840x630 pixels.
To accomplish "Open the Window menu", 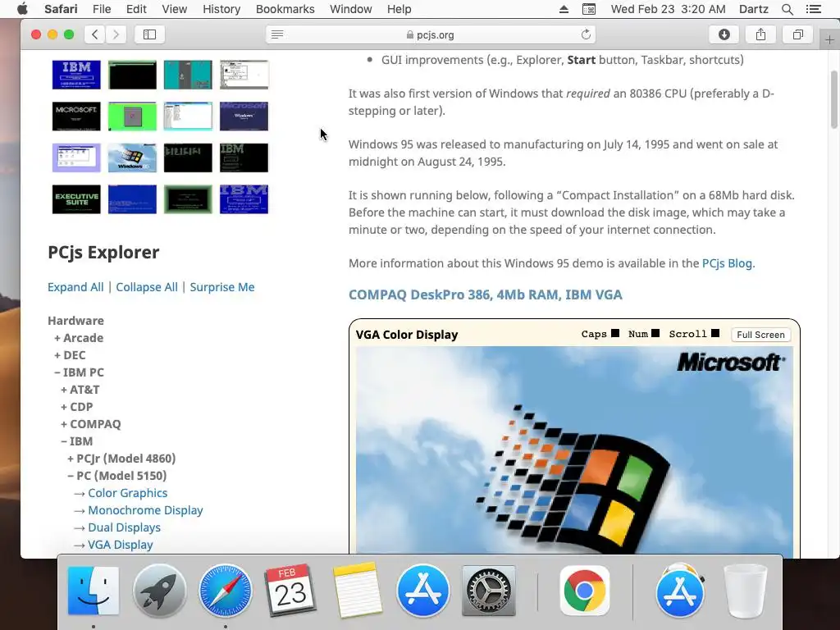I will (351, 9).
